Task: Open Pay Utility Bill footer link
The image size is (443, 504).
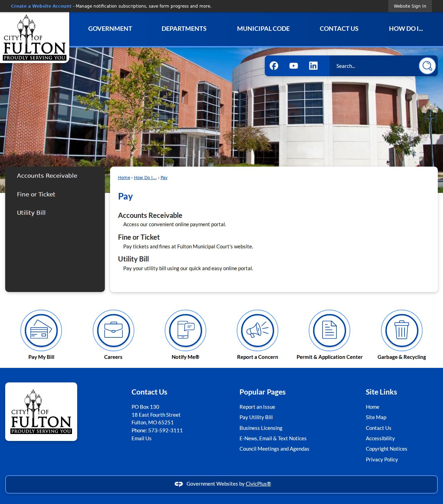Action: (x=256, y=417)
